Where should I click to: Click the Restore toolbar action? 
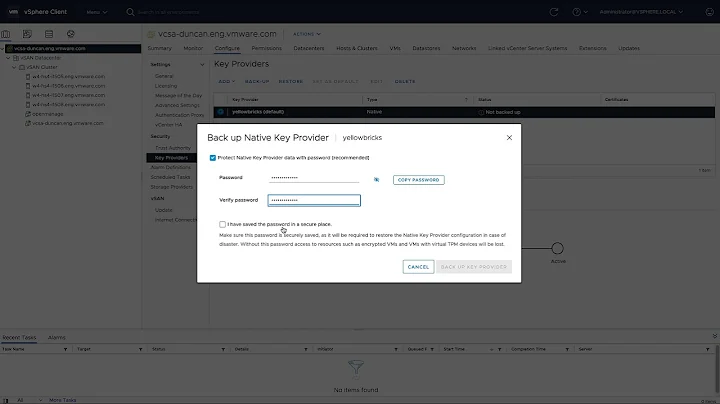[291, 81]
